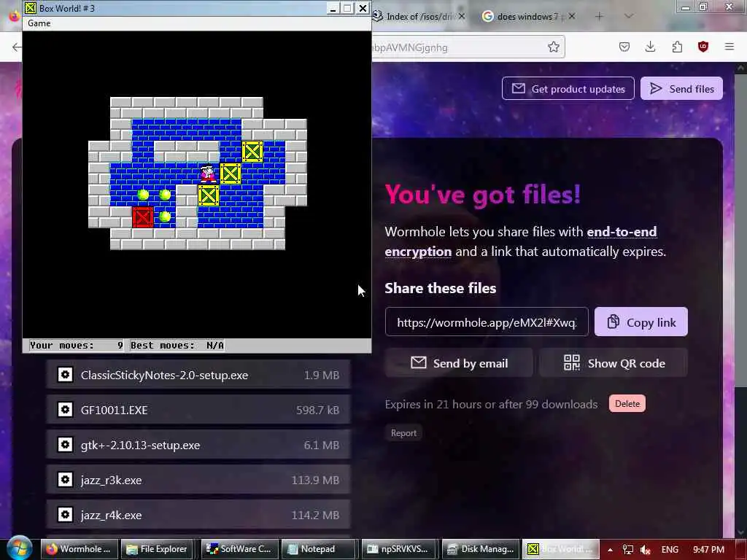Click the gear icon beside jazz_r3k.exe
The height and width of the screenshot is (560, 747).
point(65,480)
